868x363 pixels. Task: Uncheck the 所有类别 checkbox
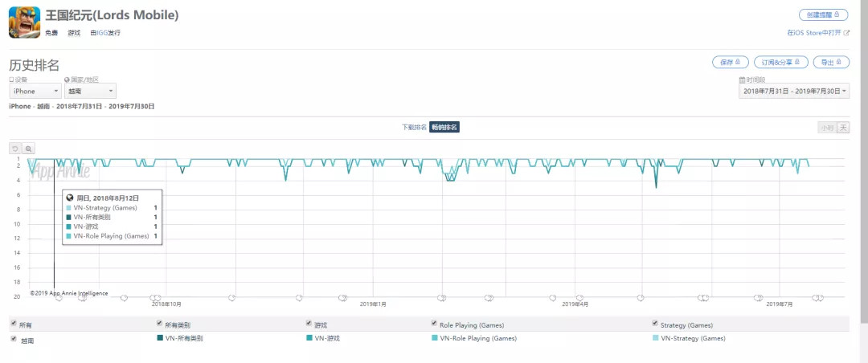click(159, 324)
